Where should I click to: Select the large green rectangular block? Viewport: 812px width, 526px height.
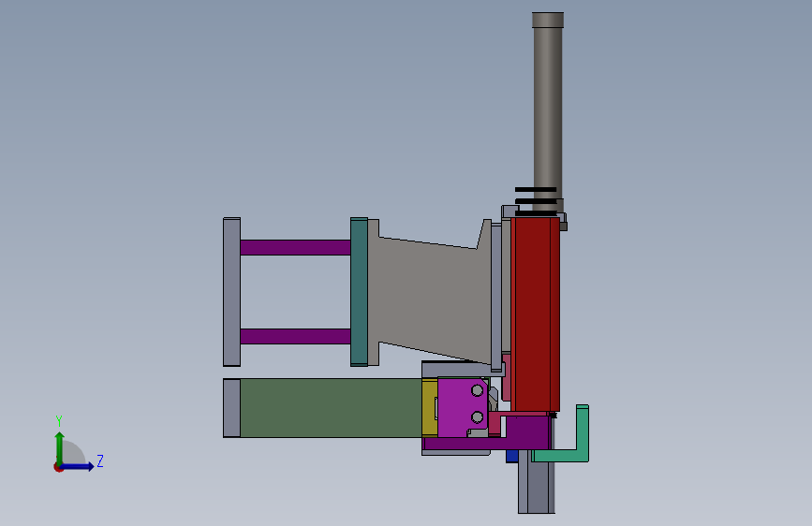point(332,408)
